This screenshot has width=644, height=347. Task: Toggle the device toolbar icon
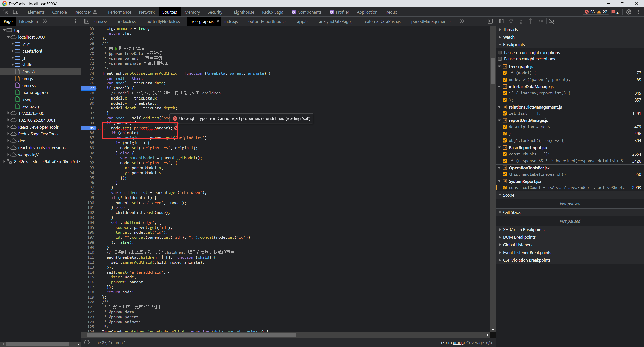(16, 12)
